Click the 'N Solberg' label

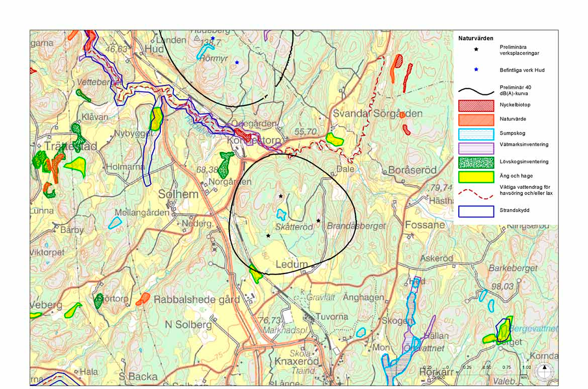(188, 325)
